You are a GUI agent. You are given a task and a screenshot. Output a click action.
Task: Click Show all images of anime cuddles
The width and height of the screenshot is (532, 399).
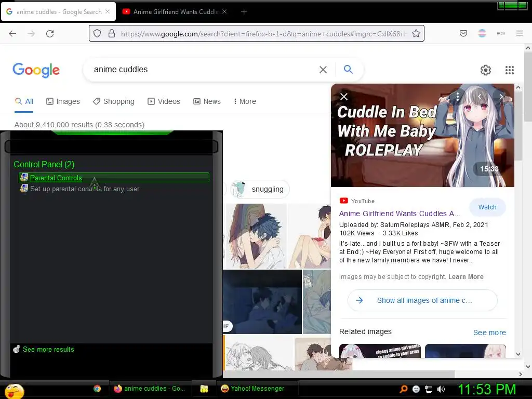tap(422, 300)
